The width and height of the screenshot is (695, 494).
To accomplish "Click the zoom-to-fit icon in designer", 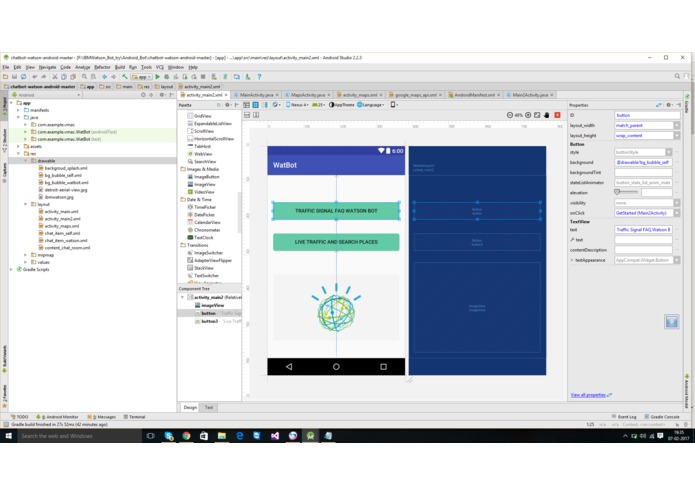I will 537,115.
